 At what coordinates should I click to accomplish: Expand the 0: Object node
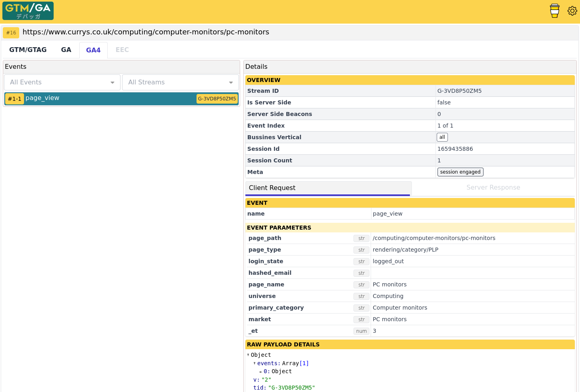[261, 372]
